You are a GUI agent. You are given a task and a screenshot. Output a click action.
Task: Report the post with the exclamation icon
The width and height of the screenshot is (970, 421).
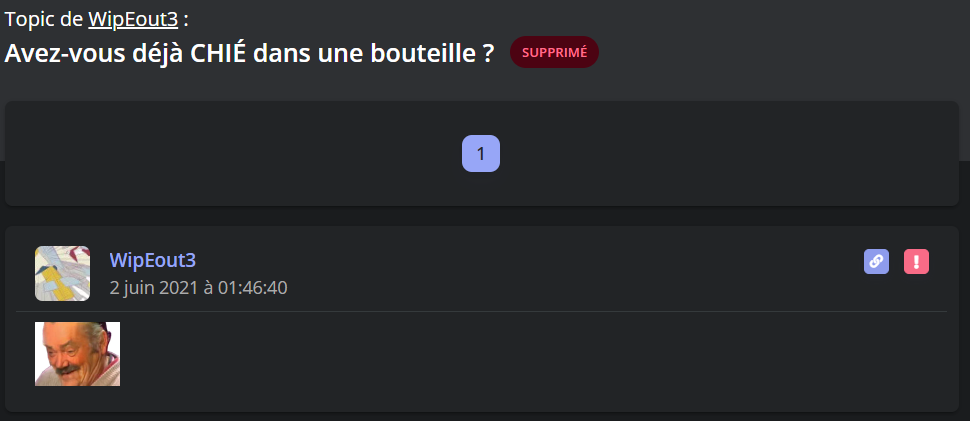[x=916, y=262]
